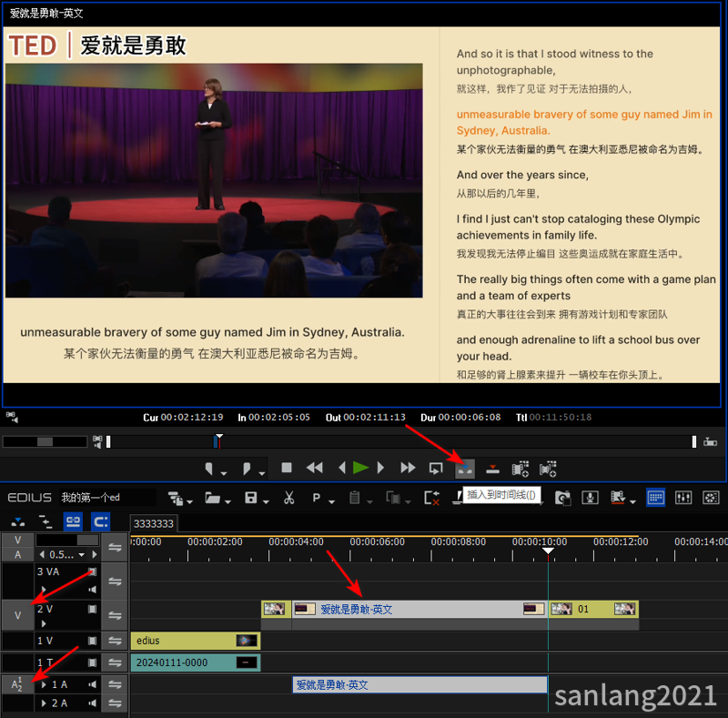
Task: Click the A12 audio channel patch
Action: (x=17, y=684)
